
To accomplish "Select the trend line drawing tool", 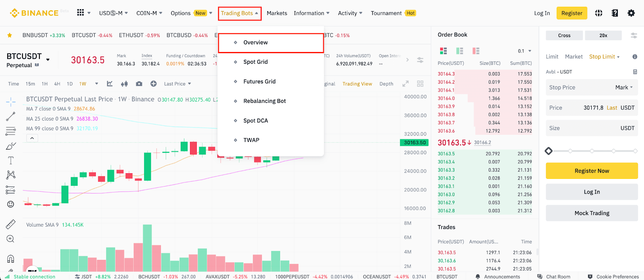I will 11,116.
